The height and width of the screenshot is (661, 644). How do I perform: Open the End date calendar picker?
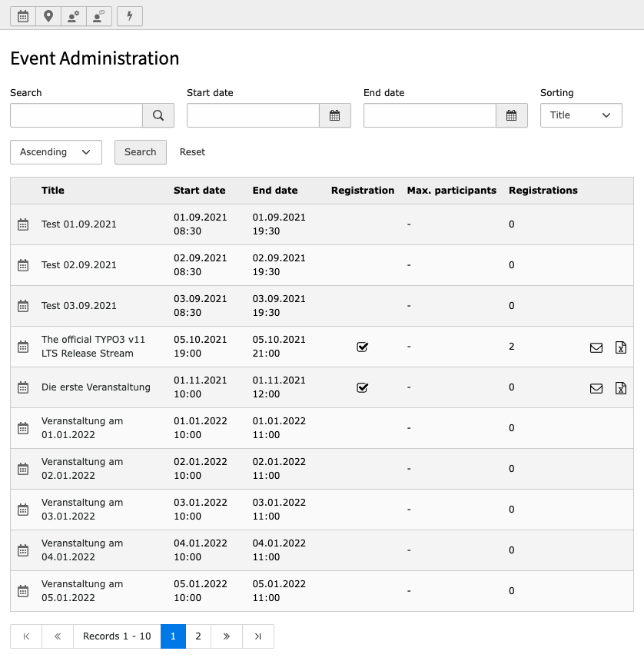[511, 115]
